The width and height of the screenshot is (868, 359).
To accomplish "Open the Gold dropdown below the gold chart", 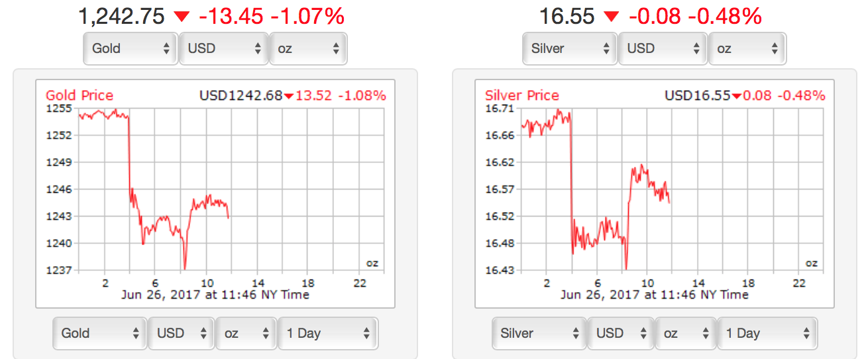I will point(99,333).
